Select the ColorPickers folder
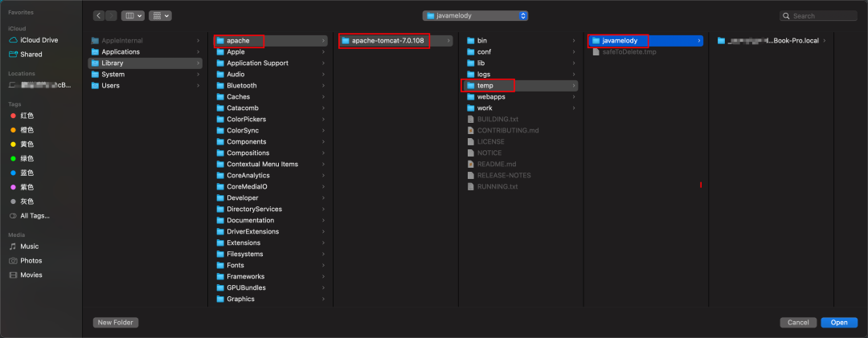This screenshot has width=868, height=338. point(270,120)
